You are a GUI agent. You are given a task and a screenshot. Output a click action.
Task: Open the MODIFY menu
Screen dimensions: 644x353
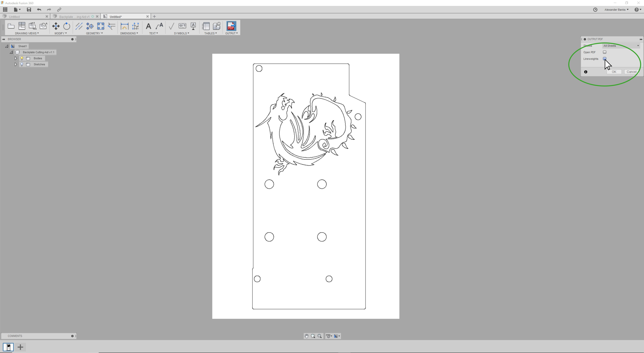60,33
